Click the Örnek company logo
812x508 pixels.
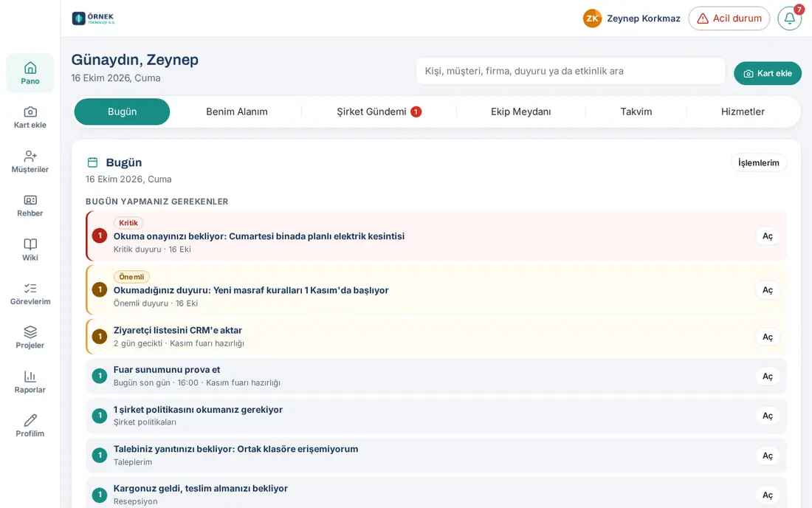pyautogui.click(x=93, y=18)
